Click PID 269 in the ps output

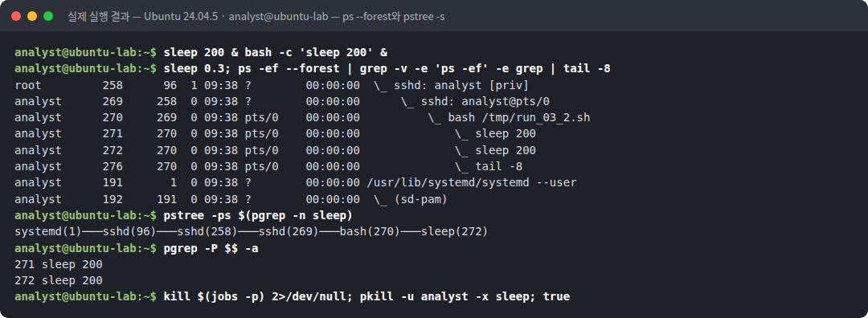[x=113, y=102]
